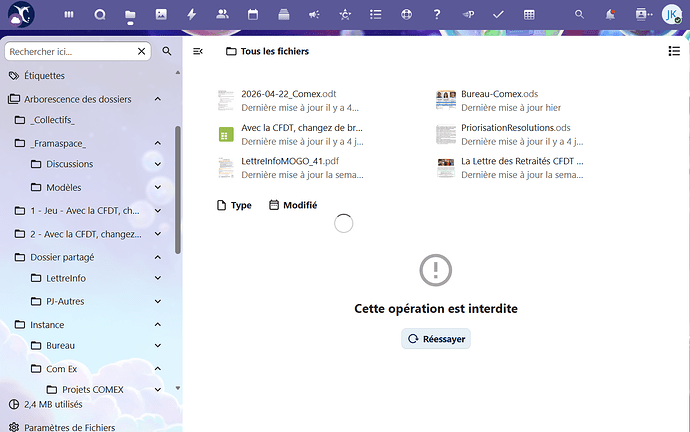The width and height of the screenshot is (690, 432).
Task: Collapse the Dossier partagé chevron
Action: click(x=158, y=257)
